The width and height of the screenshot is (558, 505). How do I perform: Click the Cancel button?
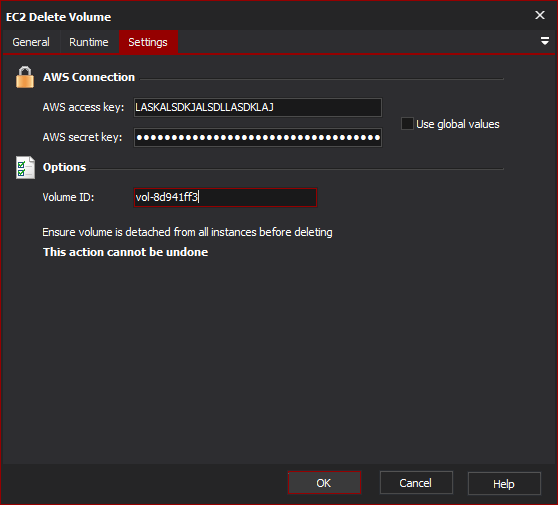click(416, 483)
